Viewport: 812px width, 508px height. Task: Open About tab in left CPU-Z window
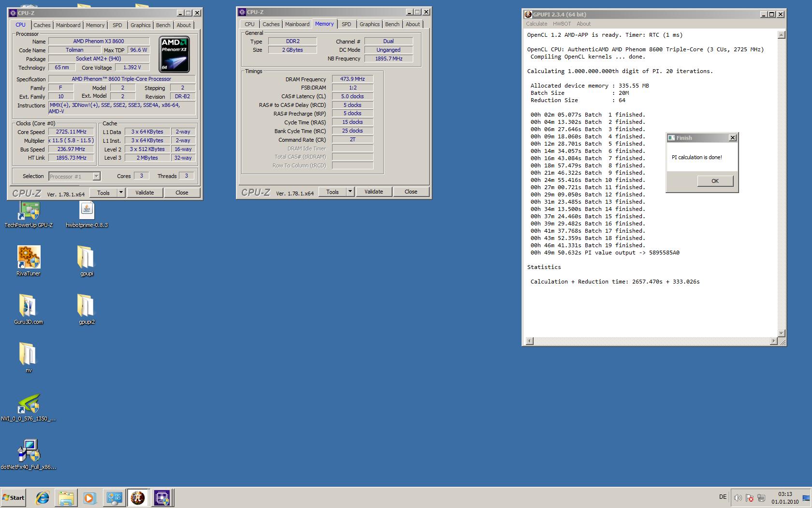[x=184, y=25]
